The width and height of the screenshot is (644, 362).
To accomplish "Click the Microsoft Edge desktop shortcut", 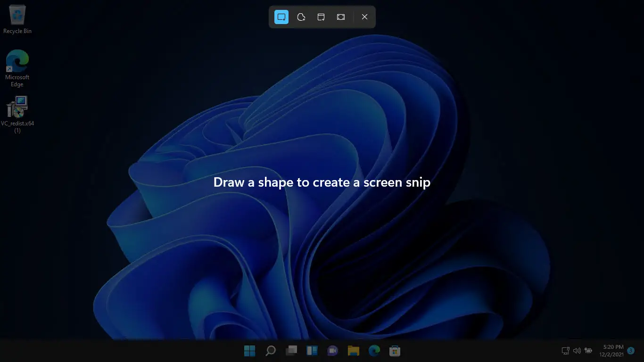I will coord(17,68).
